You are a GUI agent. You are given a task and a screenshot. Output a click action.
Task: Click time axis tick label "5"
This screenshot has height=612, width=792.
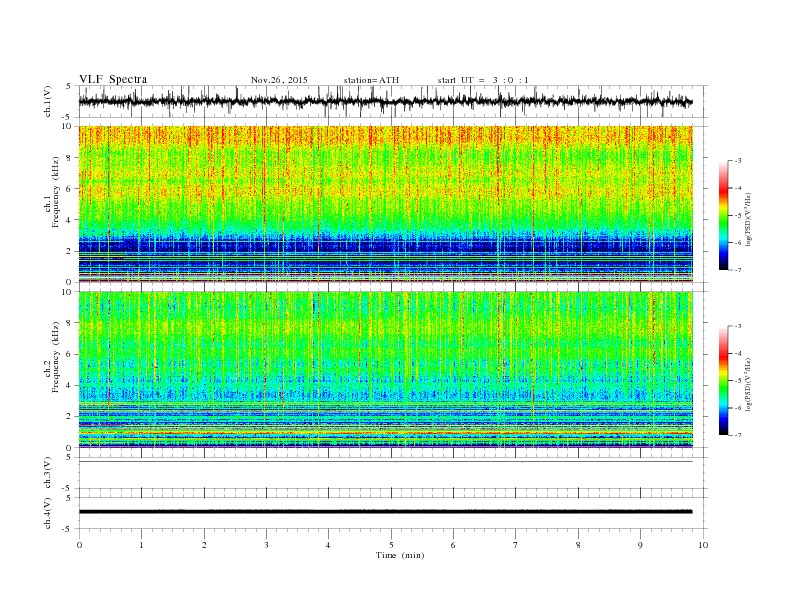(391, 545)
